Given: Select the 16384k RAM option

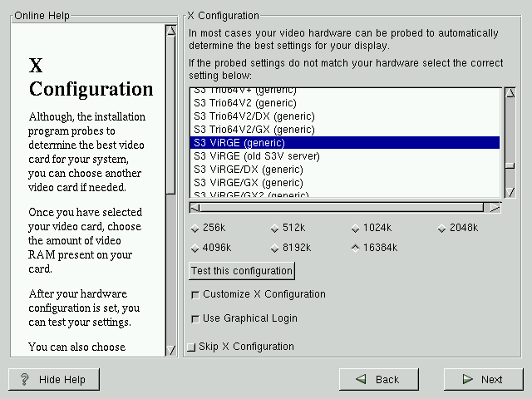Looking at the screenshot, I should [356, 248].
